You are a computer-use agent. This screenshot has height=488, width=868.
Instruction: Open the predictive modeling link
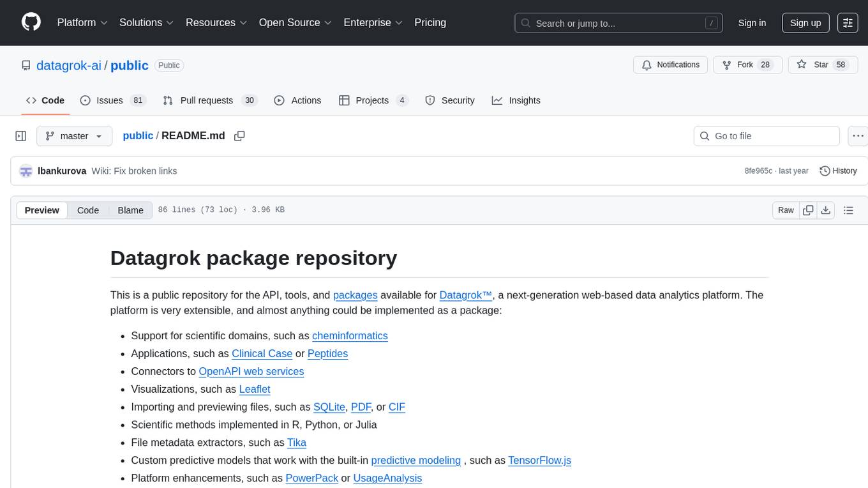tap(416, 461)
